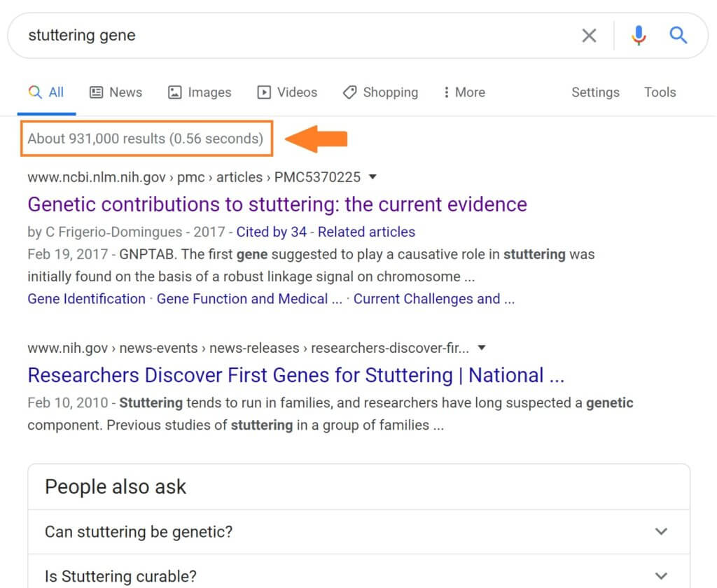
Task: Click the 'Feb 19, 2017 - GNPTAB' snippet text
Action: (311, 265)
